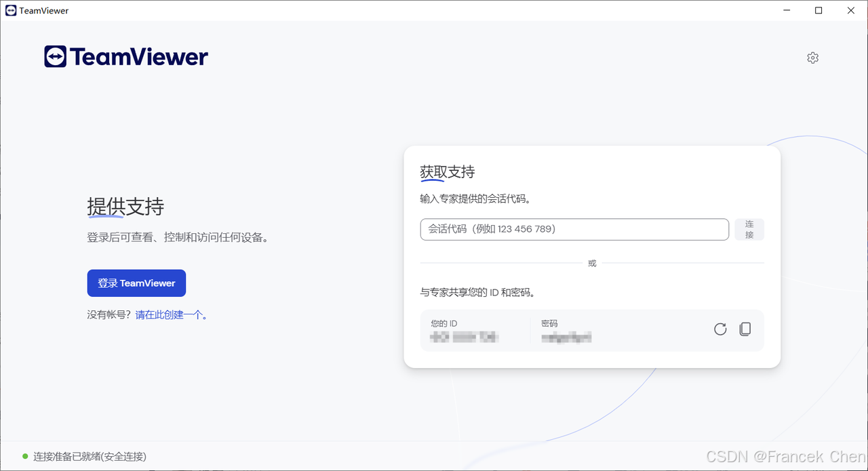Screen dimensions: 868x471
Task: Click the 获取支持 heading
Action: click(x=448, y=172)
